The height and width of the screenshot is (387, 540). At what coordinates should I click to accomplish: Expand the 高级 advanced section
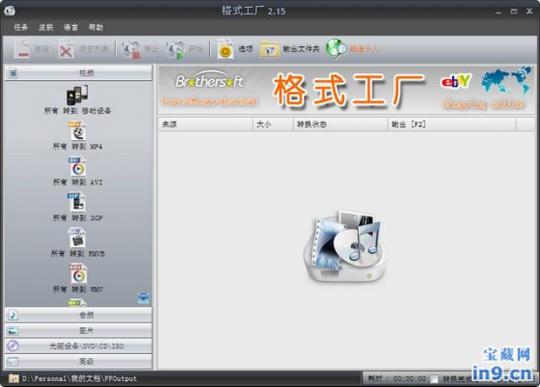78,362
